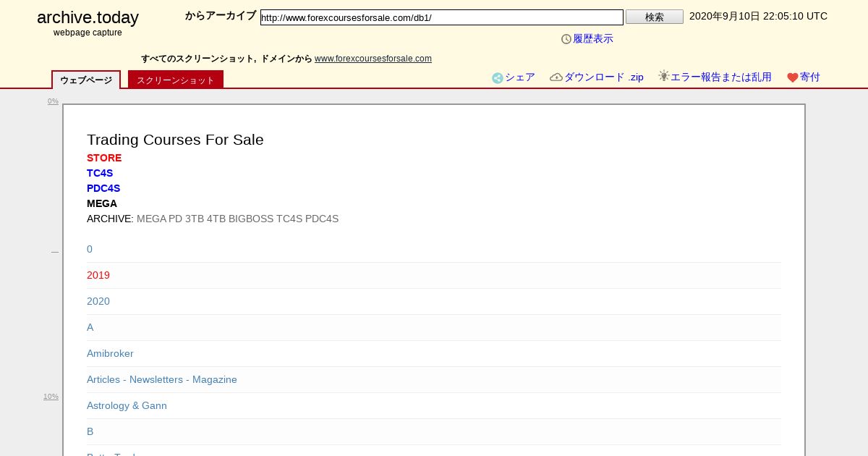Open the シェア share link
Screen dimensions: 868x456
point(520,77)
